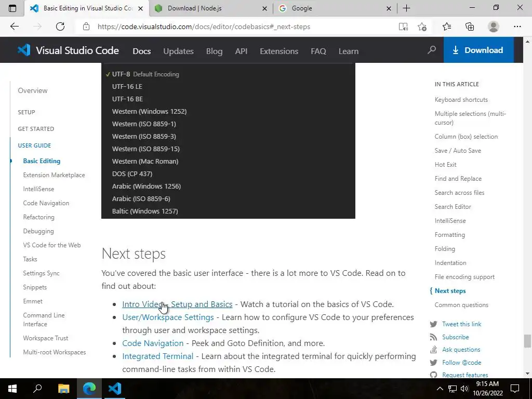Screen dimensions: 532x399
Task: Open the Windows Start menu
Action: (x=12, y=389)
